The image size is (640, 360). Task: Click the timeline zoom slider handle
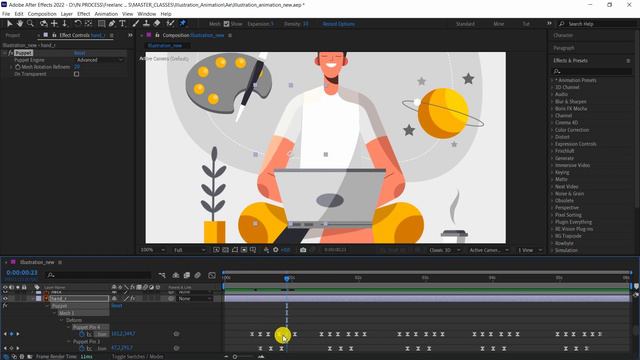tap(235, 357)
